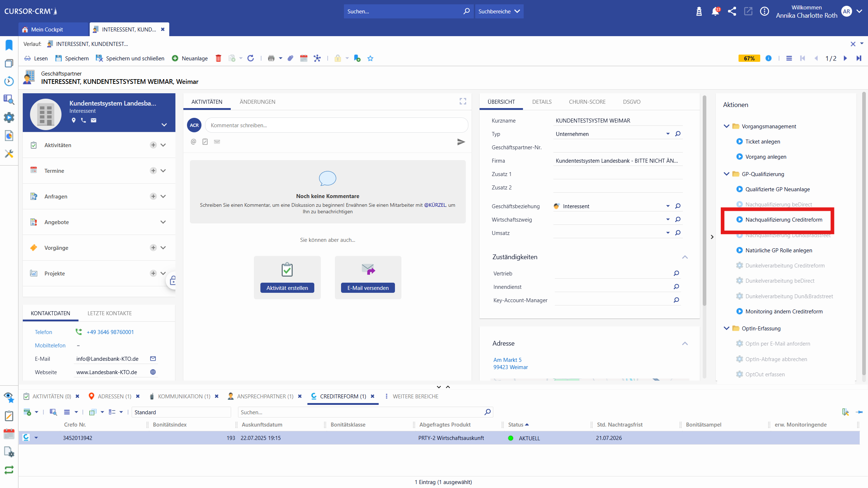Click the send comment arrow icon

(x=461, y=142)
